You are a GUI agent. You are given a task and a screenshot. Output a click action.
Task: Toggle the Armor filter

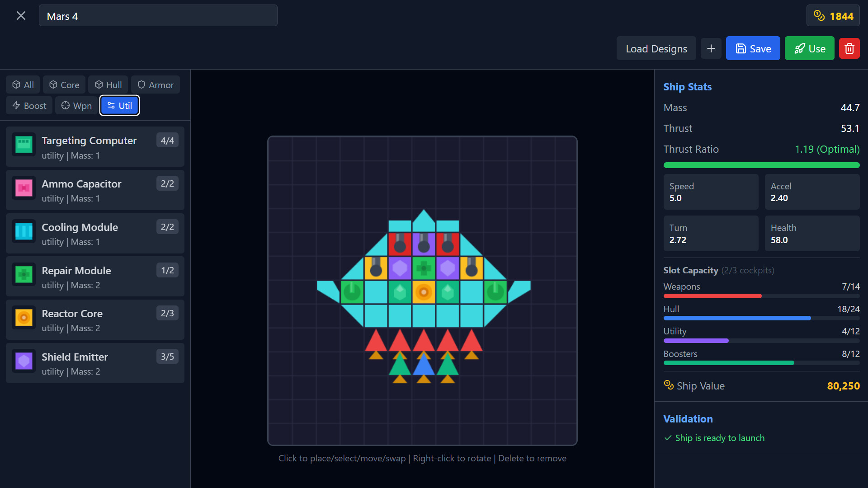[x=155, y=84]
